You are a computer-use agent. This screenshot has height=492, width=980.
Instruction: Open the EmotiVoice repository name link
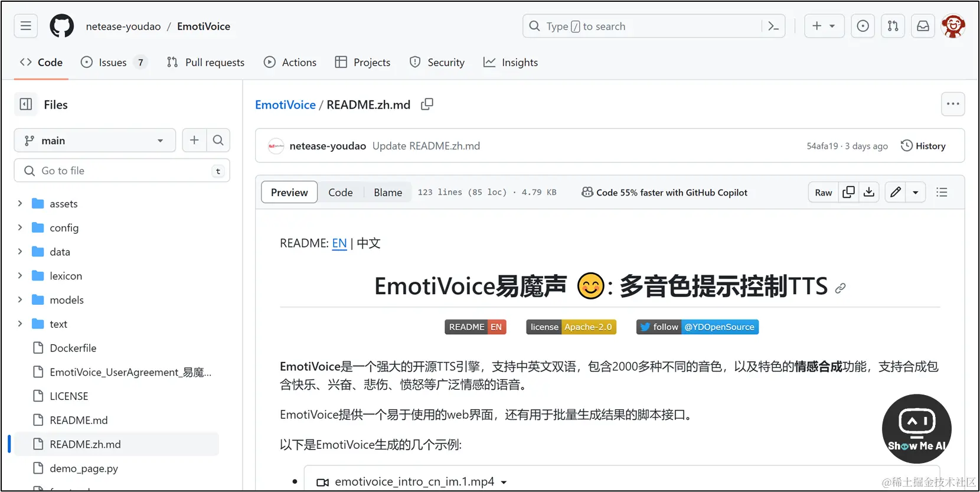click(x=204, y=26)
